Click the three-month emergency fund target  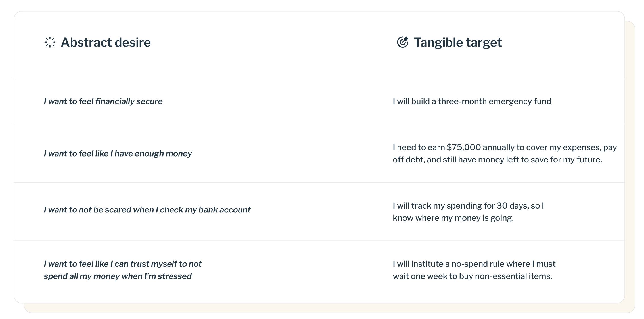[472, 101]
